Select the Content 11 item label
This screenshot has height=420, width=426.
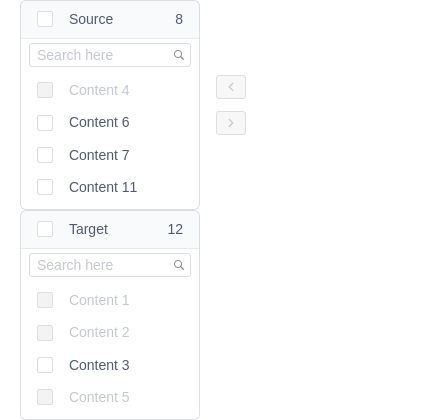pos(103,187)
